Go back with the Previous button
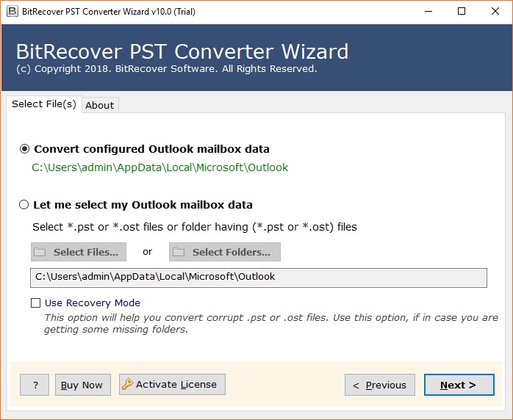 point(380,385)
